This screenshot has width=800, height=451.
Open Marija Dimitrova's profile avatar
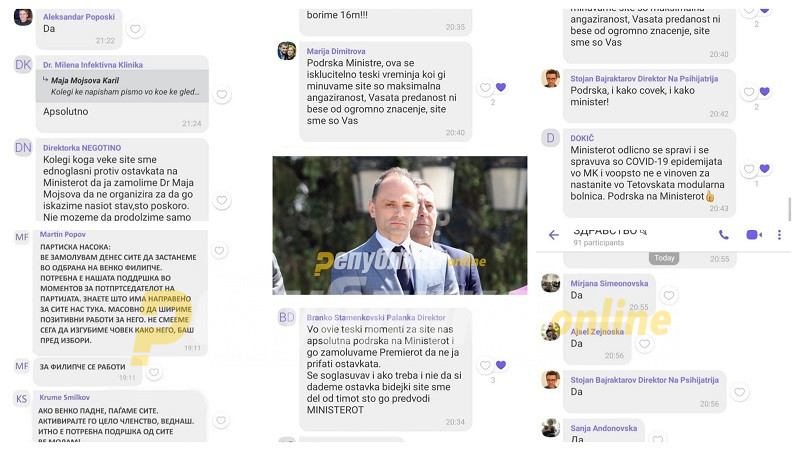click(x=287, y=51)
